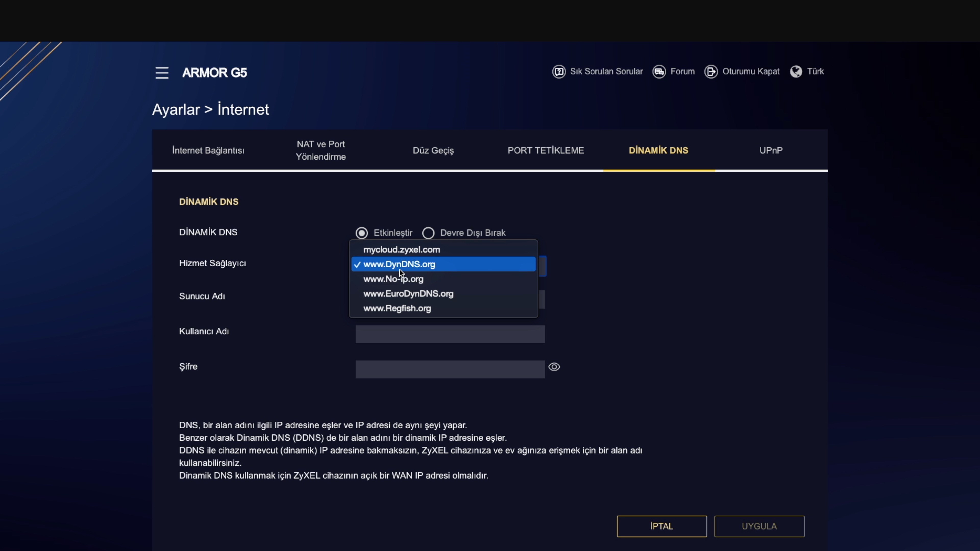Open the Forum link text
Viewport: 980px width, 551px height.
pos(682,71)
